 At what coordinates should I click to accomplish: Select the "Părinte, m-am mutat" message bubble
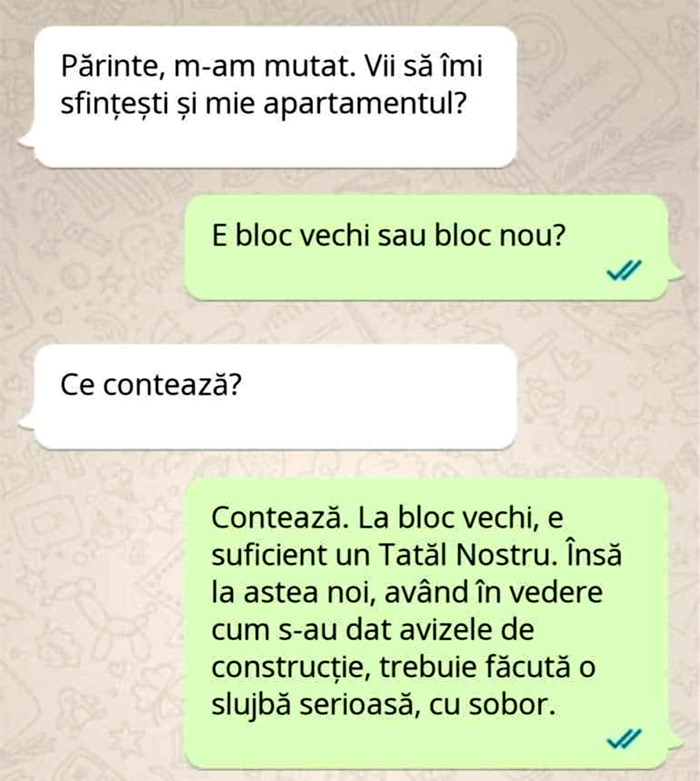[275, 97]
